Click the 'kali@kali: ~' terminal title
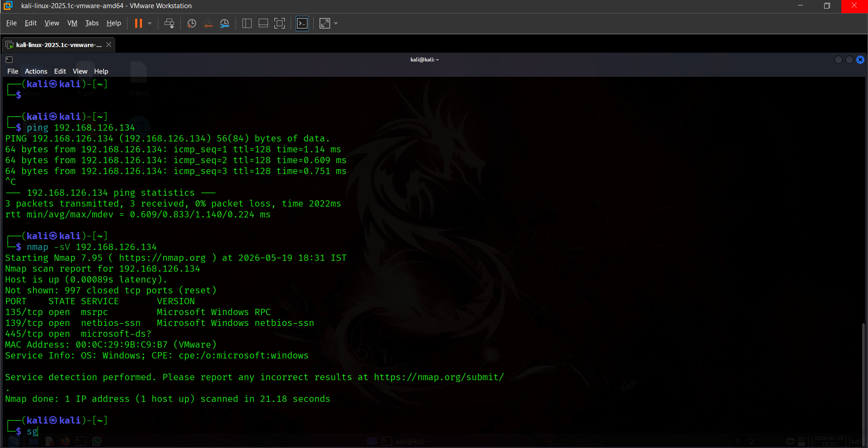Screen dimensions: 868x448 coord(425,60)
